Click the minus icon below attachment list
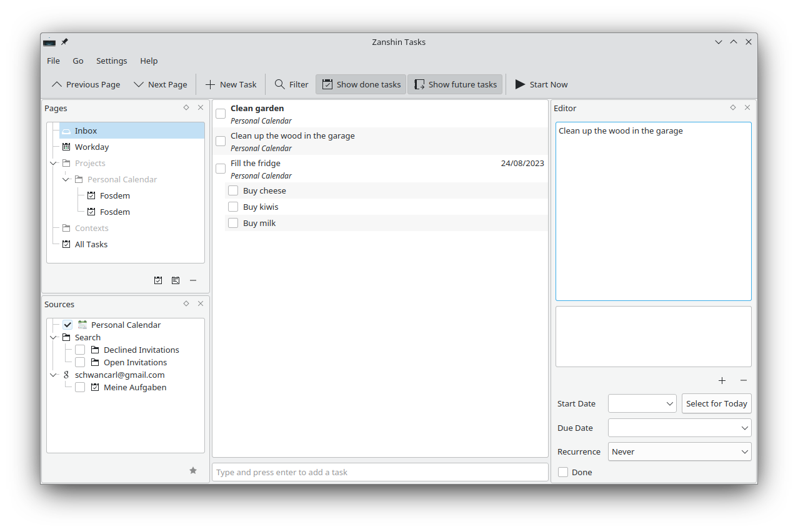Screen dimensions: 798x532 point(743,380)
